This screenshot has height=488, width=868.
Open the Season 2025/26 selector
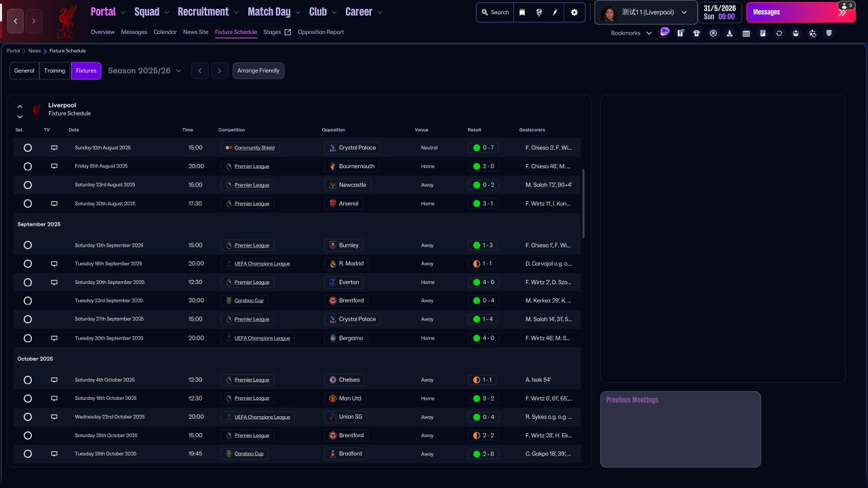(x=144, y=70)
